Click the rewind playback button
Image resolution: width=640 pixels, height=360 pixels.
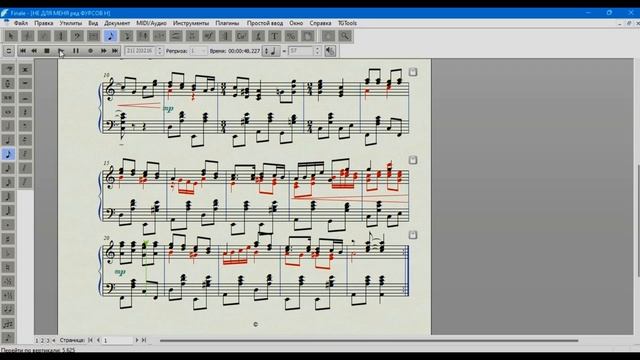34,51
